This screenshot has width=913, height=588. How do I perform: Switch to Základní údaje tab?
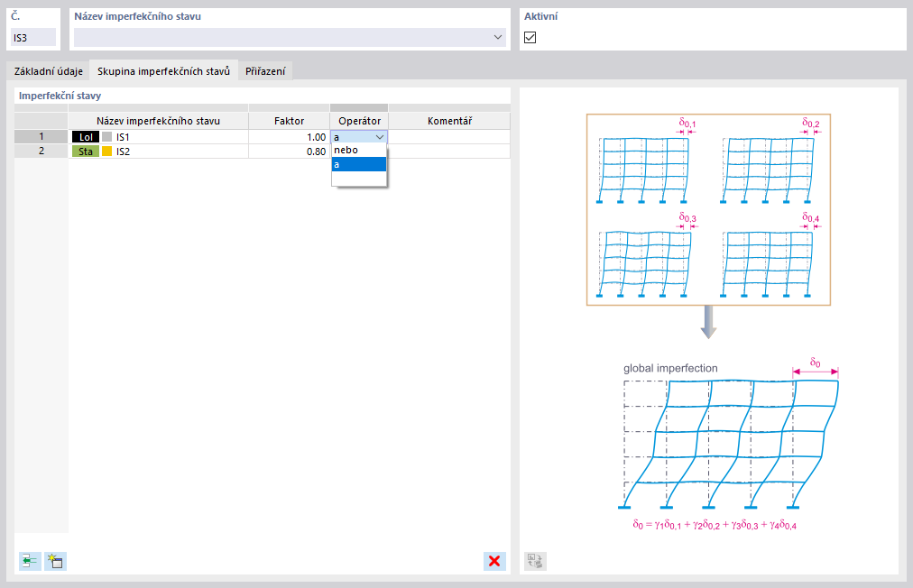(49, 71)
